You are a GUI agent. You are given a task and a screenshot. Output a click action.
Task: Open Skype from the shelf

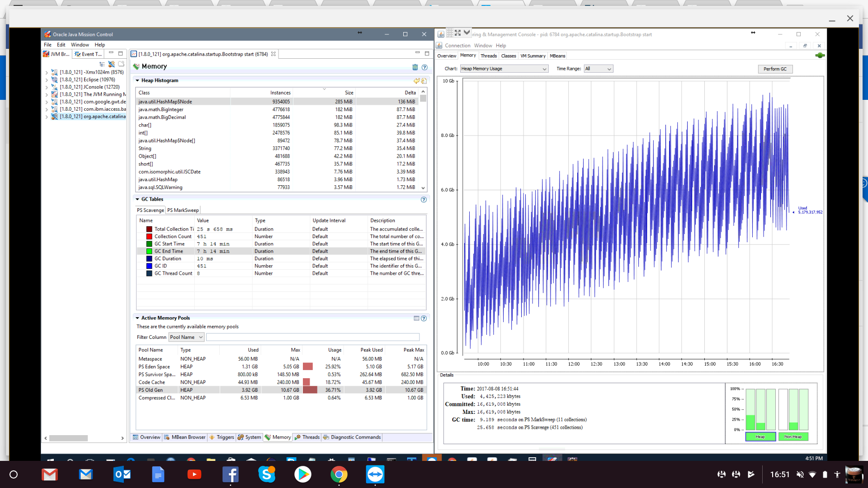pyautogui.click(x=267, y=474)
